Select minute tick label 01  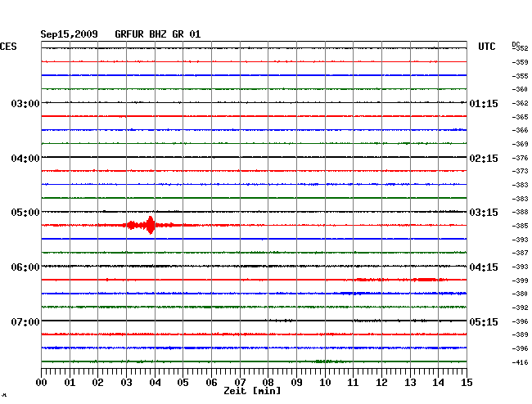(70, 383)
